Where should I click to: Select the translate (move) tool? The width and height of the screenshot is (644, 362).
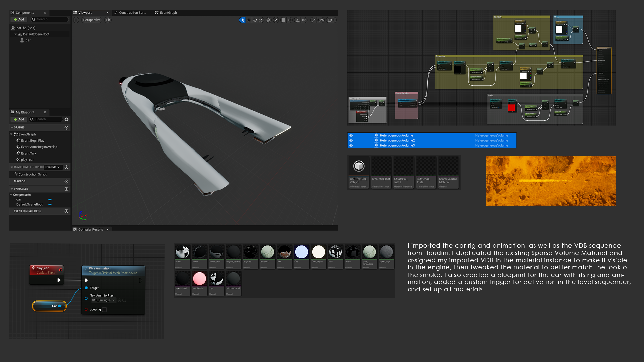coord(249,20)
